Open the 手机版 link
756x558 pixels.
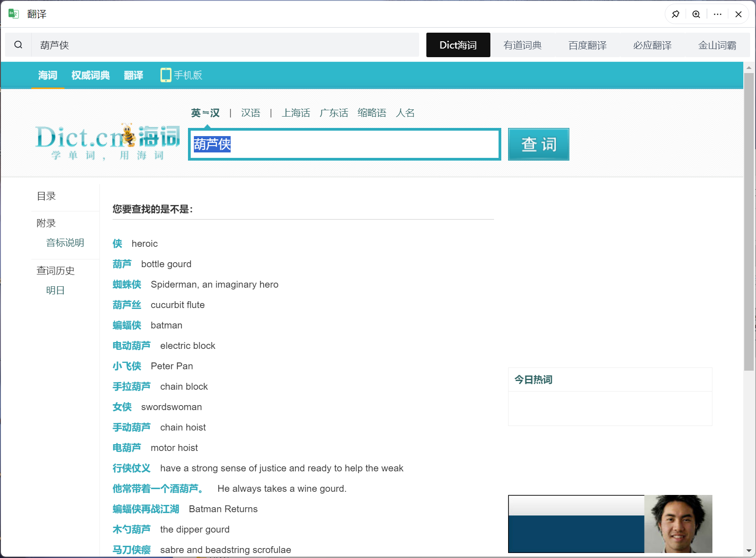coord(188,75)
